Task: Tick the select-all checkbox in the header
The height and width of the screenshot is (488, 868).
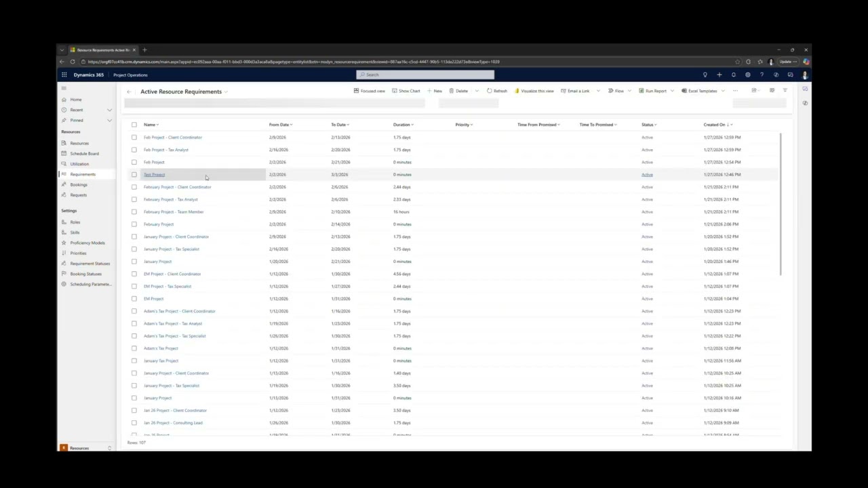Action: [134, 125]
